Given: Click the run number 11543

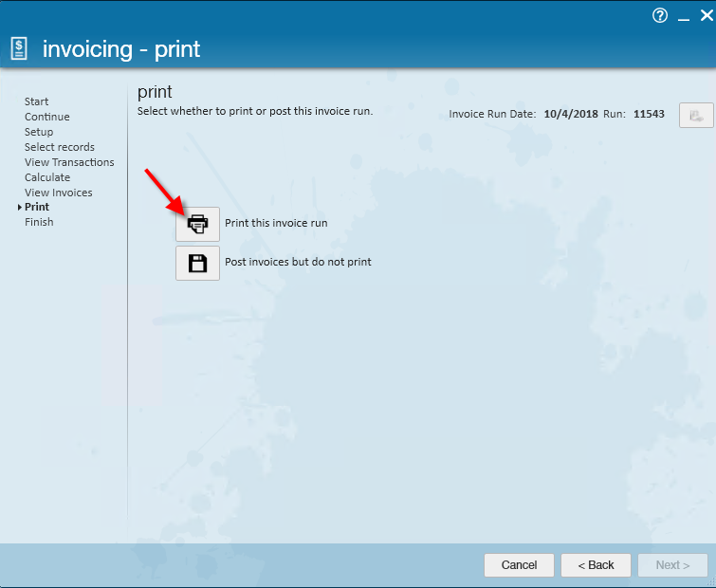Looking at the screenshot, I should [649, 114].
